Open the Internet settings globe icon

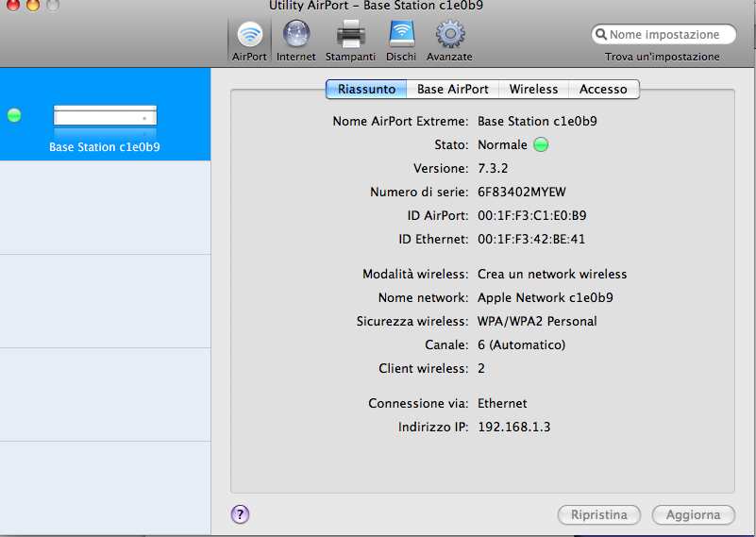point(296,35)
